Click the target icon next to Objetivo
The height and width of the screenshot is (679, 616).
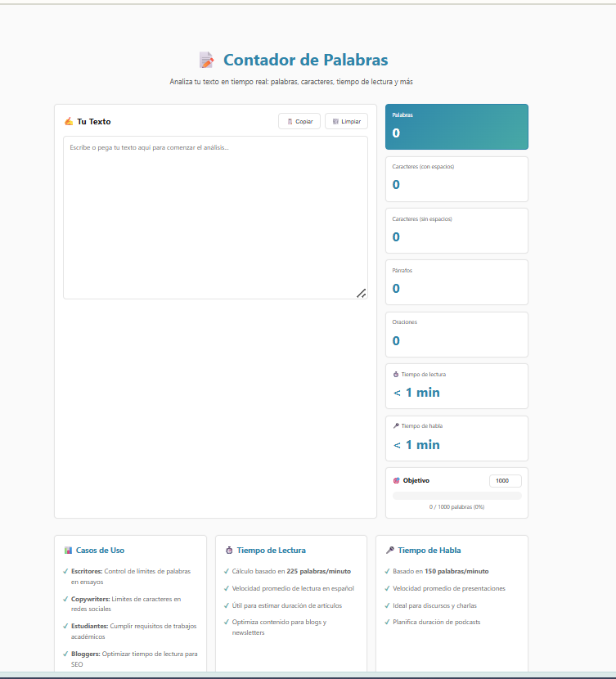coord(397,481)
